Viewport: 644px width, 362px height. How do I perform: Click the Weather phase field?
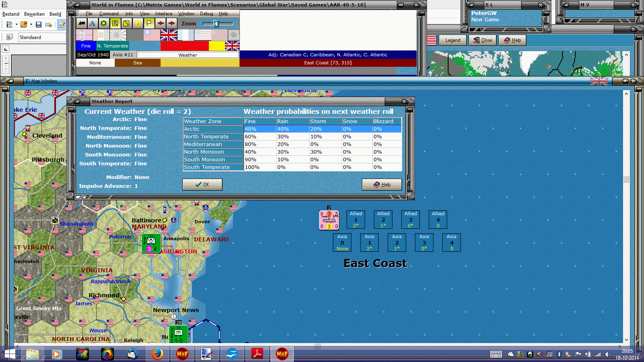[x=188, y=55]
